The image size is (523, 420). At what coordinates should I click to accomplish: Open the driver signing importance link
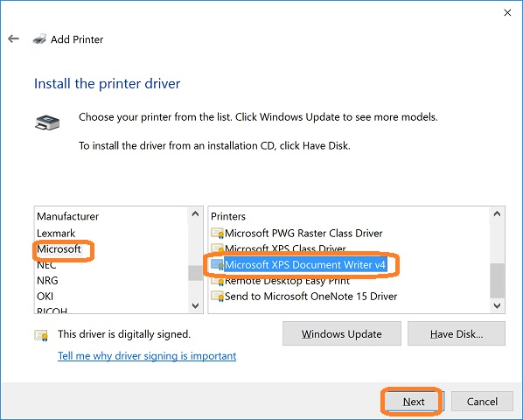click(x=147, y=356)
